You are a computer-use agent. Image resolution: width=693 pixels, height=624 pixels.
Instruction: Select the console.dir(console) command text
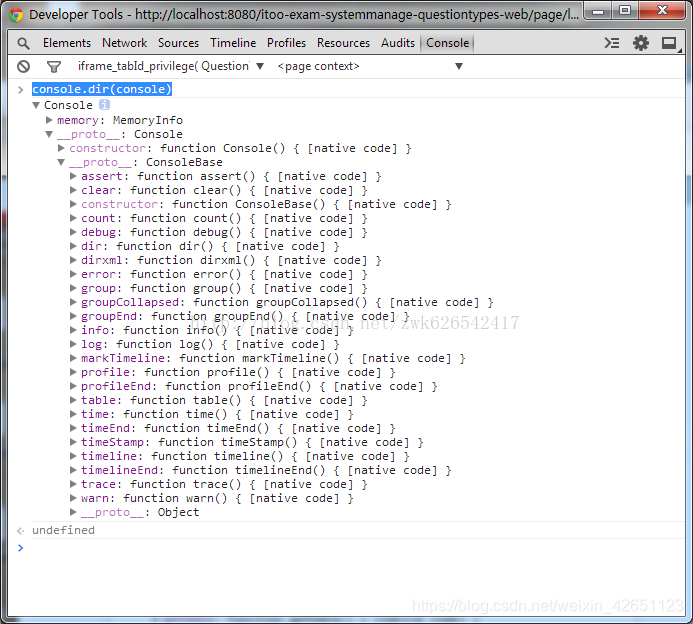tap(102, 89)
